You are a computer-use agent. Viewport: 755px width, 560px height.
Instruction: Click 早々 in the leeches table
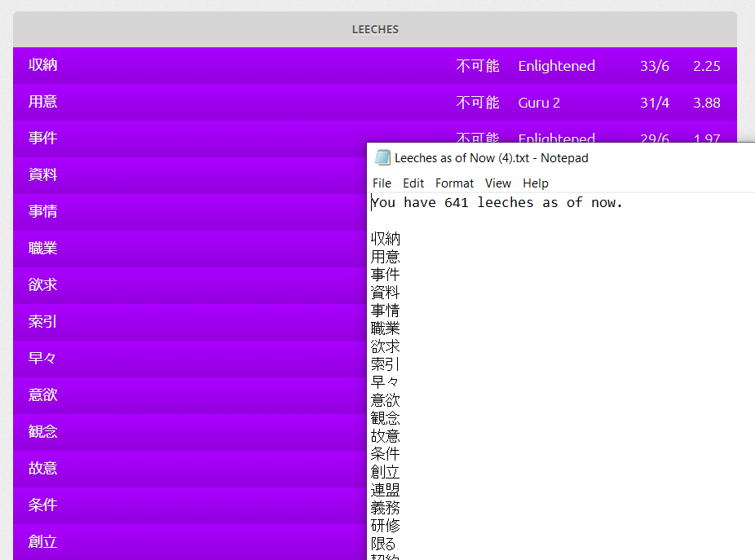pyautogui.click(x=42, y=358)
